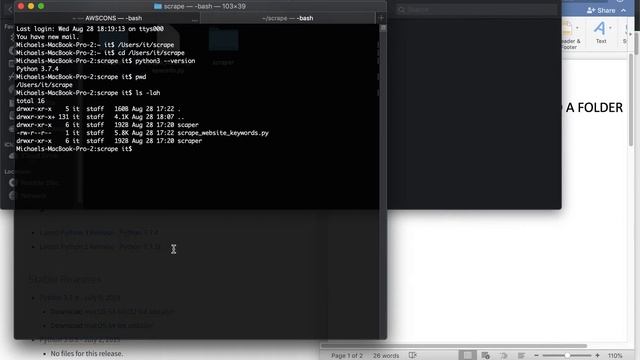Minimize Terminal with yellow button

click(x=31, y=6)
